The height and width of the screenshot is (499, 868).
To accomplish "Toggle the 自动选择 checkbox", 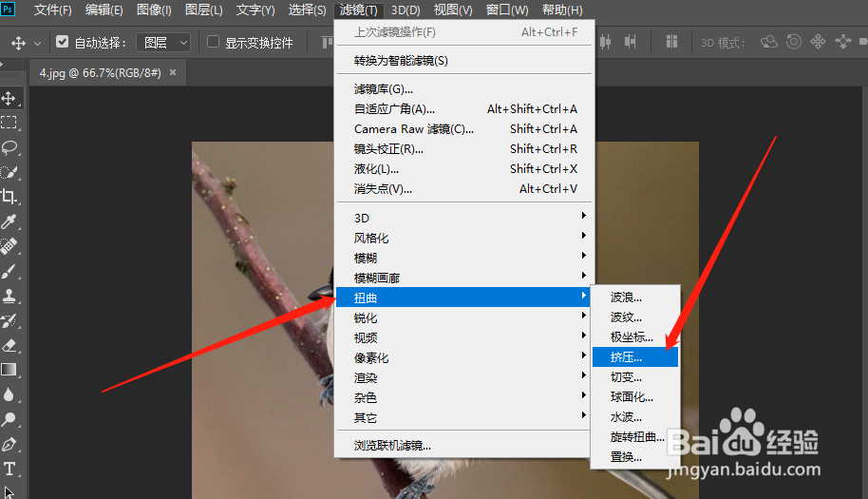I will [x=62, y=42].
